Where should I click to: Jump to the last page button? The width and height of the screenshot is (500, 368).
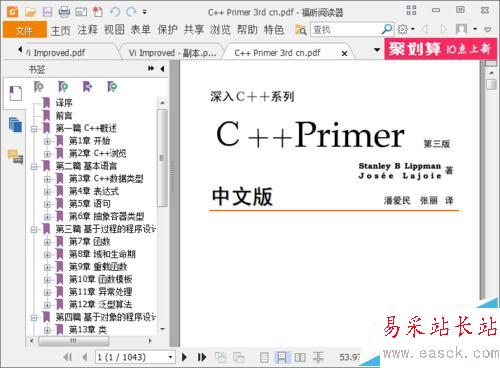click(x=201, y=357)
